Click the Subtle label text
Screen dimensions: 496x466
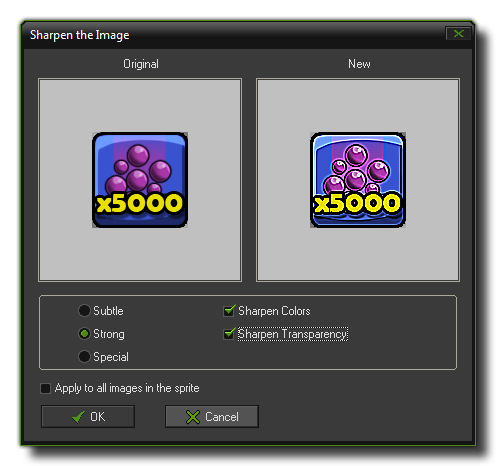click(108, 311)
